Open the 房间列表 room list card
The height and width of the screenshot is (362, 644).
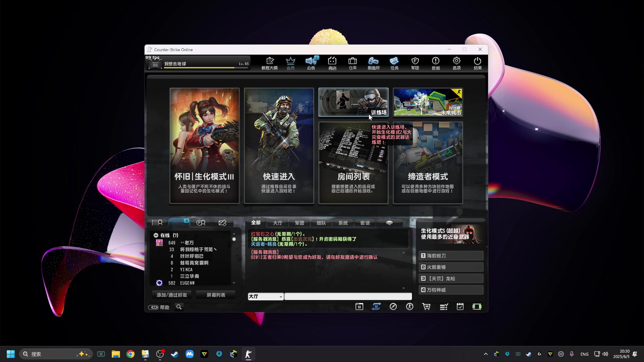click(x=354, y=163)
